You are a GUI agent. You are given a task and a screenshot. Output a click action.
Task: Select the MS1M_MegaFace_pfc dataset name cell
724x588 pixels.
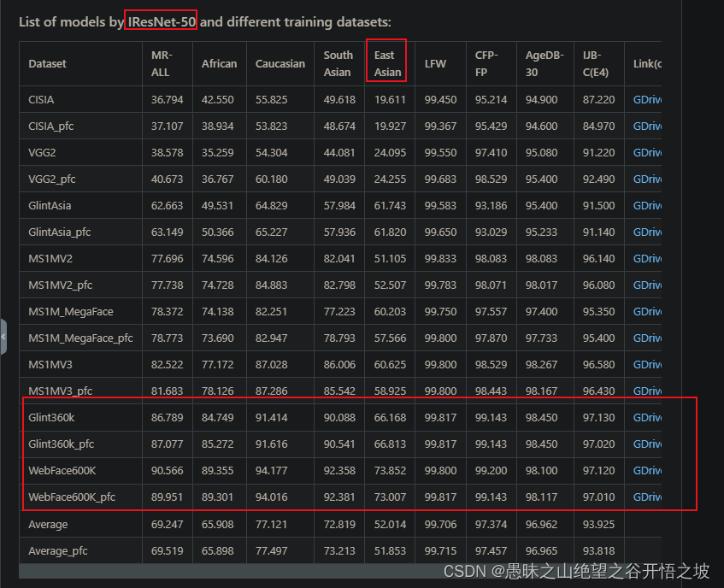pos(80,338)
